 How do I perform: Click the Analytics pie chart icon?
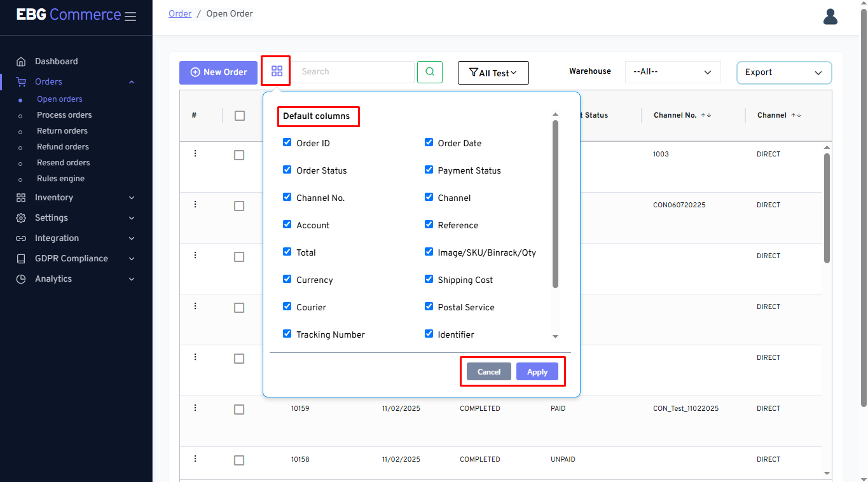[21, 279]
